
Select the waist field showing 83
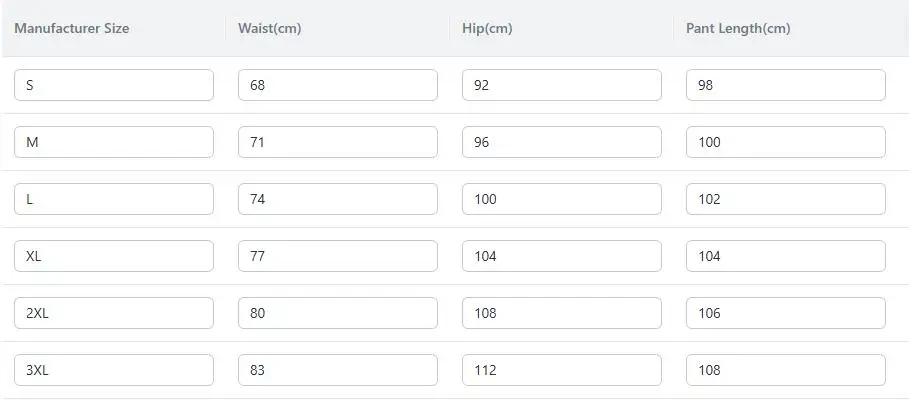coord(337,370)
